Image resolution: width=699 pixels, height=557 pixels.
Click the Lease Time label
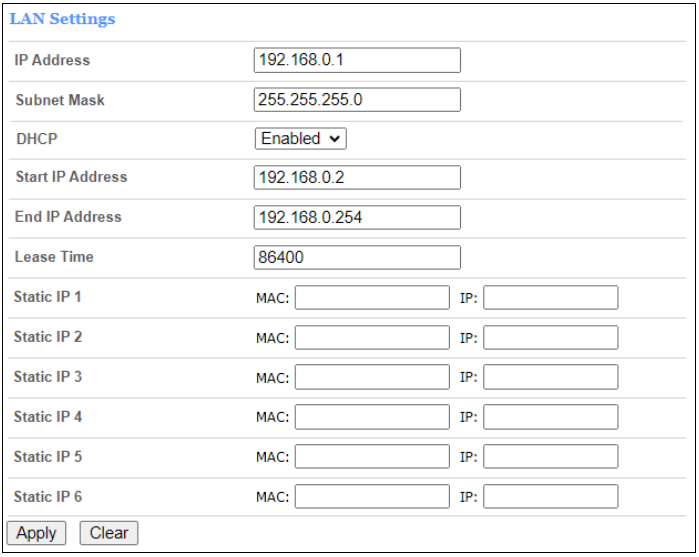[54, 257]
